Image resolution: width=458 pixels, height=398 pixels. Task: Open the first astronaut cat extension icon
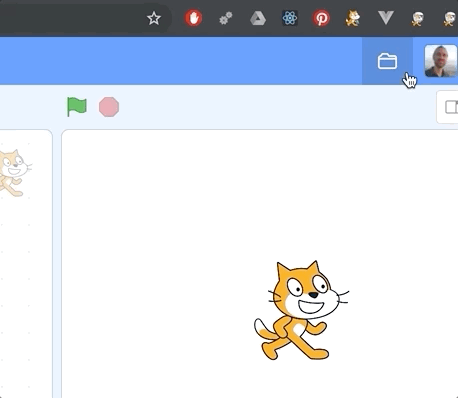(417, 18)
